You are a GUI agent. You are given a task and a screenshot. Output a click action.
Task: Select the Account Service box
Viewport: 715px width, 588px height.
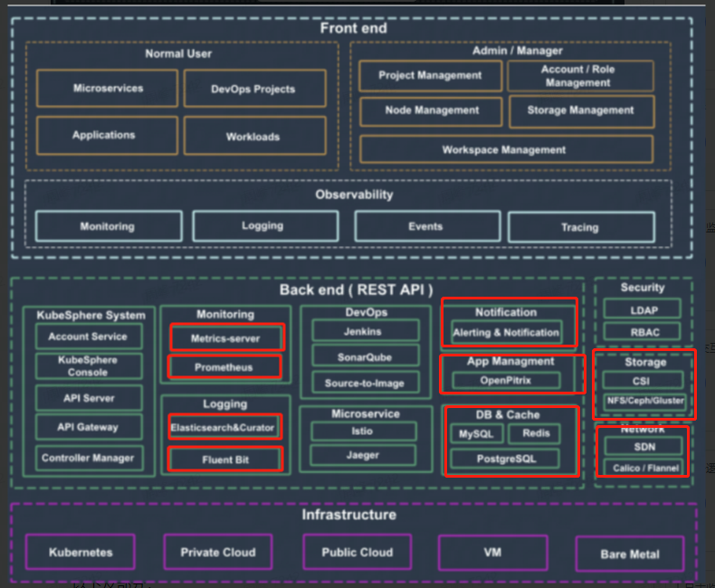[89, 337]
